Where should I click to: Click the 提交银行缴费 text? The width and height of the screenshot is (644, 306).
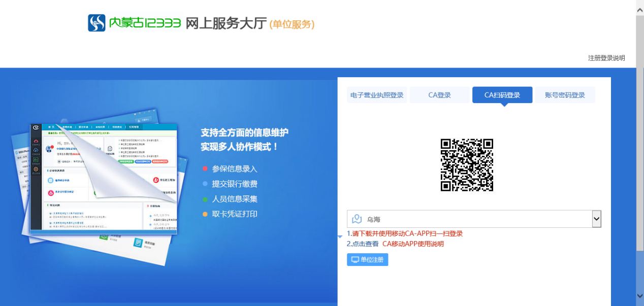(235, 184)
